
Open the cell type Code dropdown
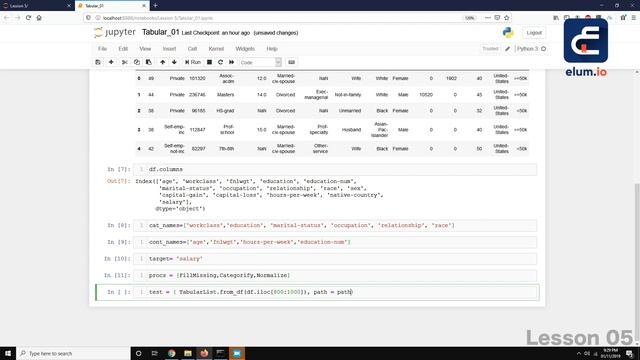click(x=260, y=62)
